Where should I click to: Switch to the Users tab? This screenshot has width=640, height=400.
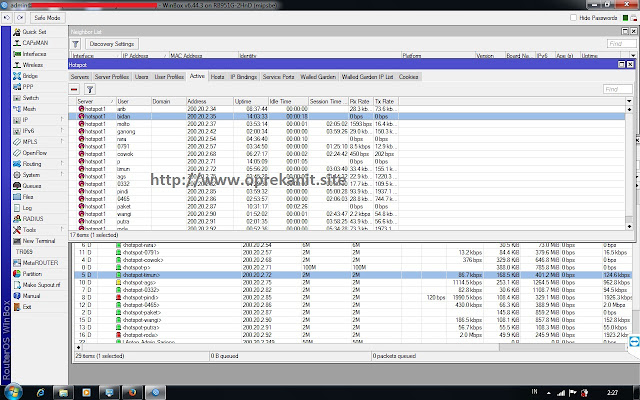pyautogui.click(x=141, y=77)
